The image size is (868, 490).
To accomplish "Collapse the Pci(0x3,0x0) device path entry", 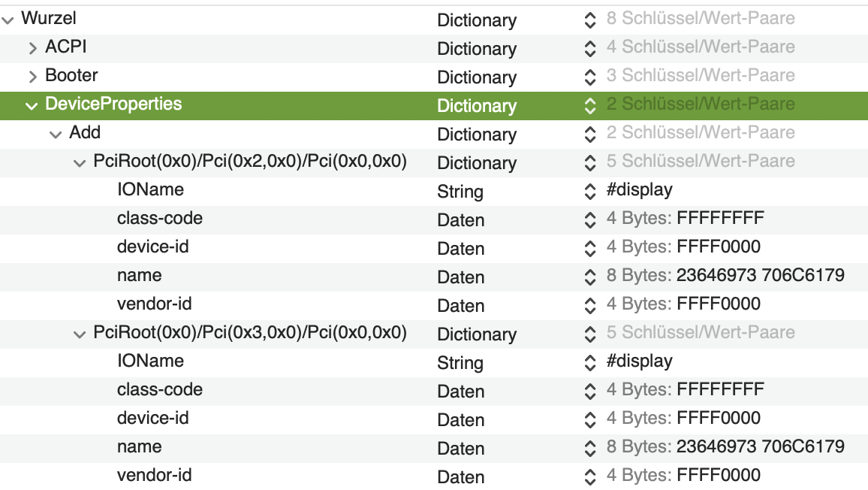I will (x=80, y=334).
